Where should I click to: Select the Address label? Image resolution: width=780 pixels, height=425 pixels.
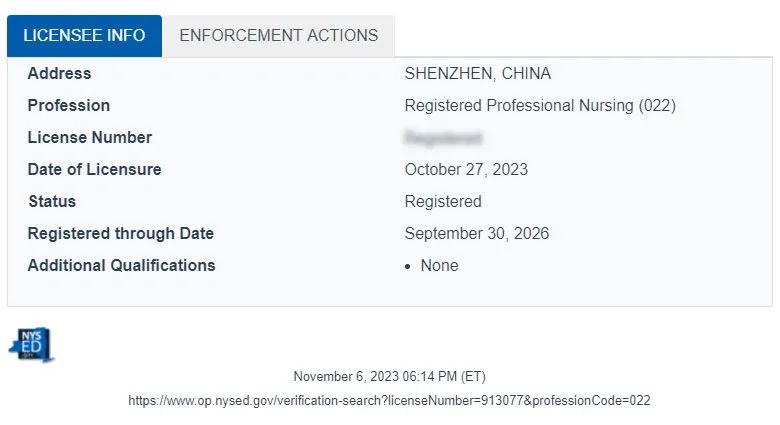[x=59, y=74]
